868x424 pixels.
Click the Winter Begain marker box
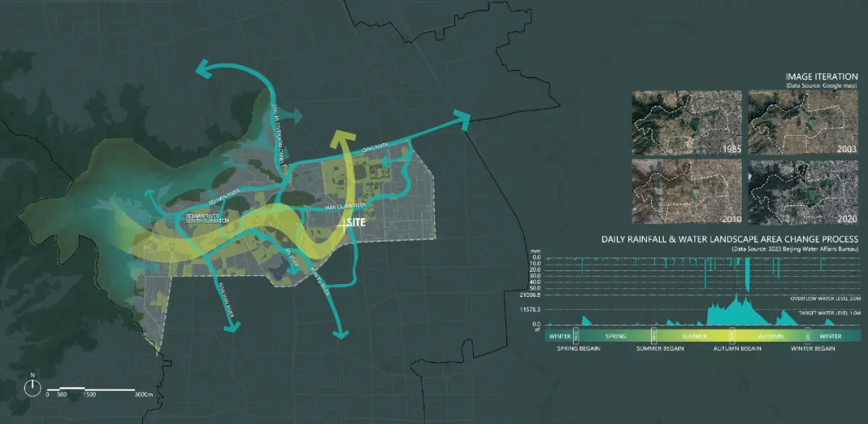tap(807, 335)
